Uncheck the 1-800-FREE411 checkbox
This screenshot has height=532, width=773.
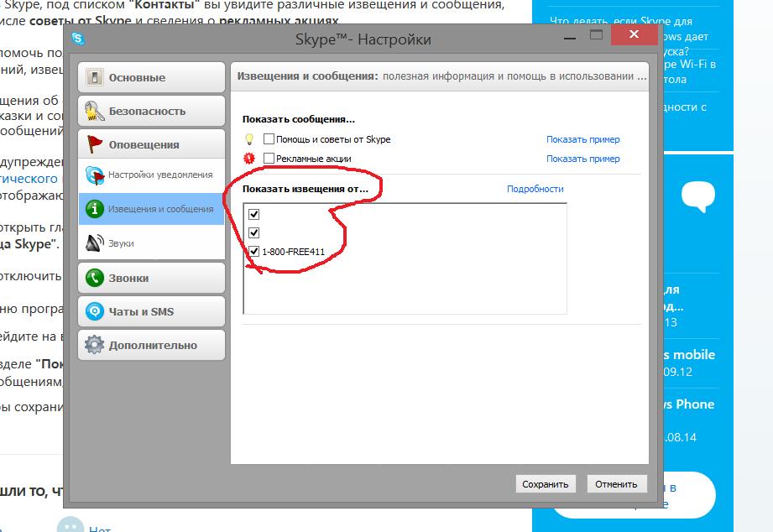tap(253, 251)
